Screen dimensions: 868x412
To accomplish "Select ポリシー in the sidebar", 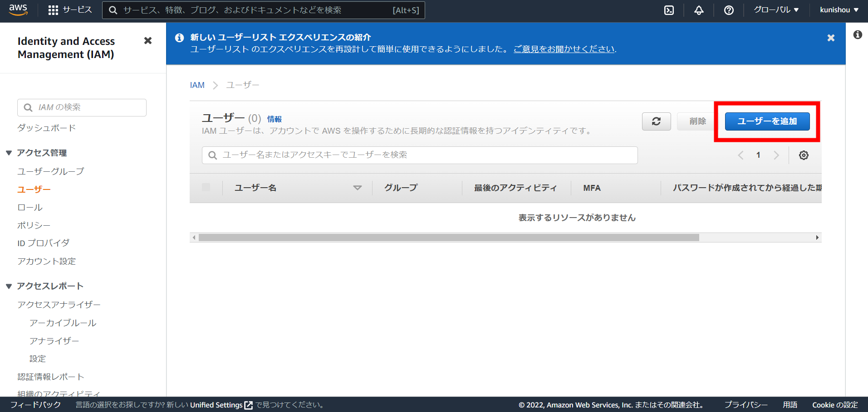I will pyautogui.click(x=34, y=225).
